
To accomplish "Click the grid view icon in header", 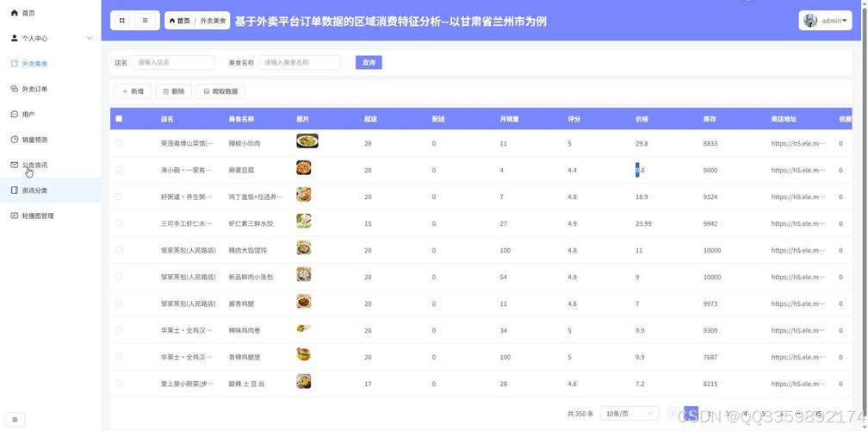I will (x=122, y=21).
